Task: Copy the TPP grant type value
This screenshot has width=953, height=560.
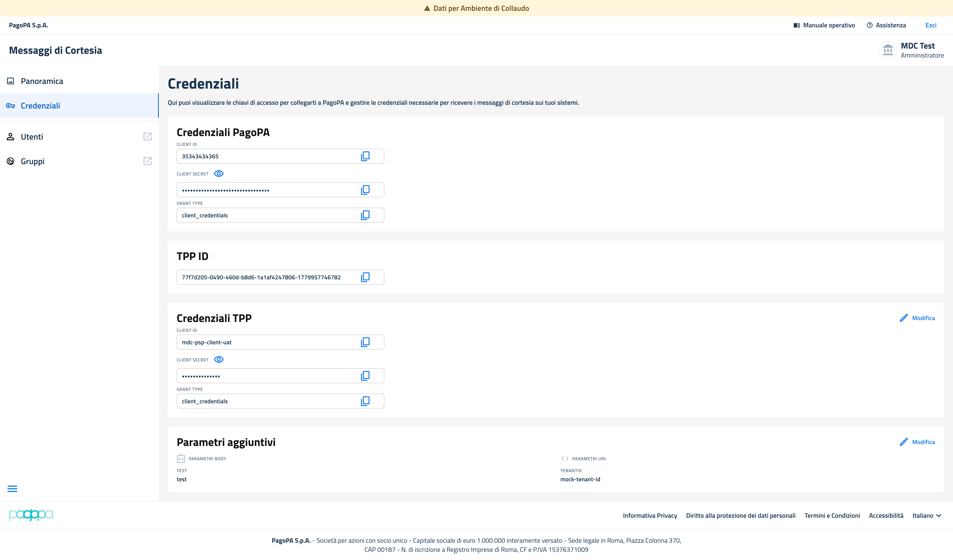Action: (x=365, y=401)
